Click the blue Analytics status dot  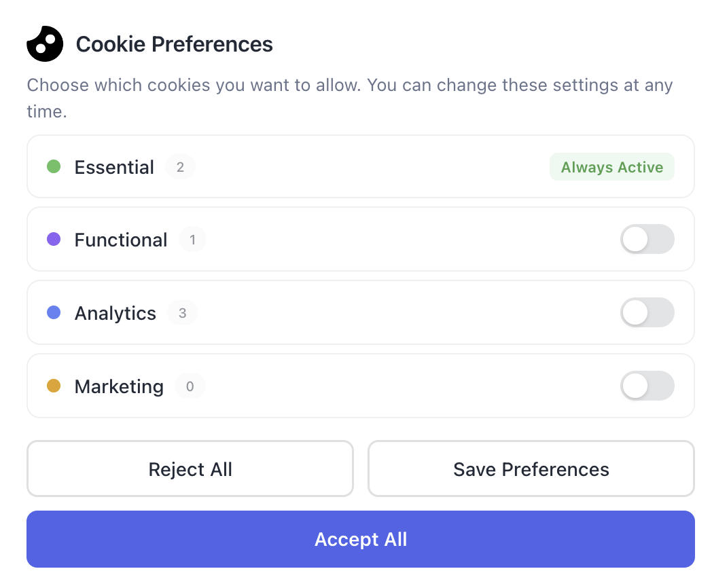click(x=54, y=312)
